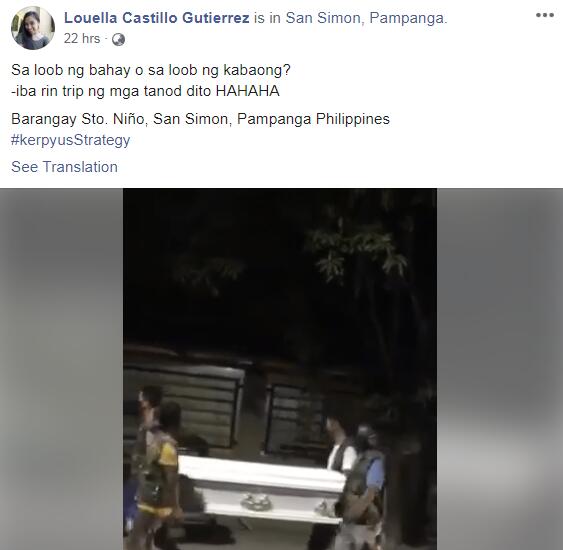The width and height of the screenshot is (563, 550).
Task: Click the man in yellow shirt in video
Action: pos(158,476)
